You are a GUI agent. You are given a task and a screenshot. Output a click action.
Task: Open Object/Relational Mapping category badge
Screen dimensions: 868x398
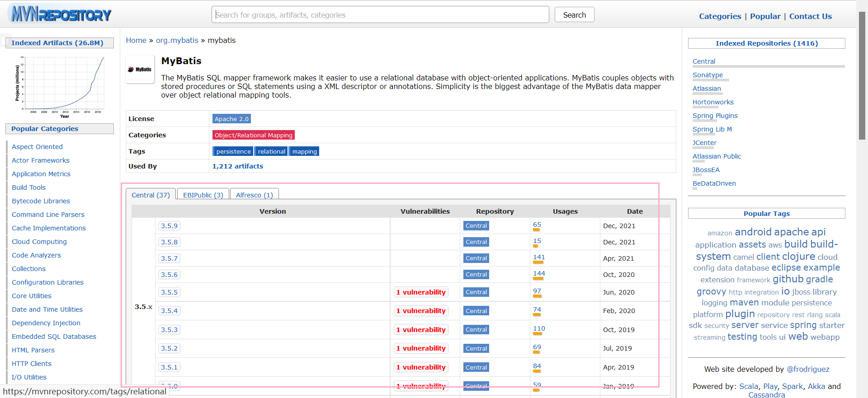(x=254, y=135)
